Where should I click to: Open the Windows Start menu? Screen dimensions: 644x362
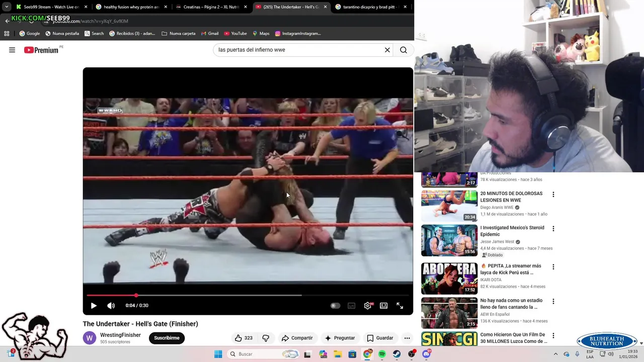[x=218, y=354]
